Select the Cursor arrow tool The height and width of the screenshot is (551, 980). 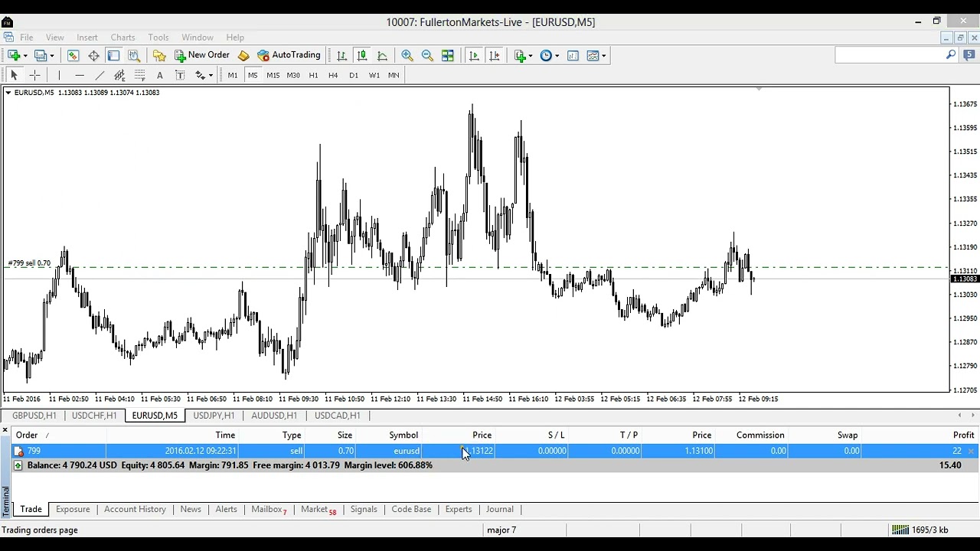click(x=14, y=75)
